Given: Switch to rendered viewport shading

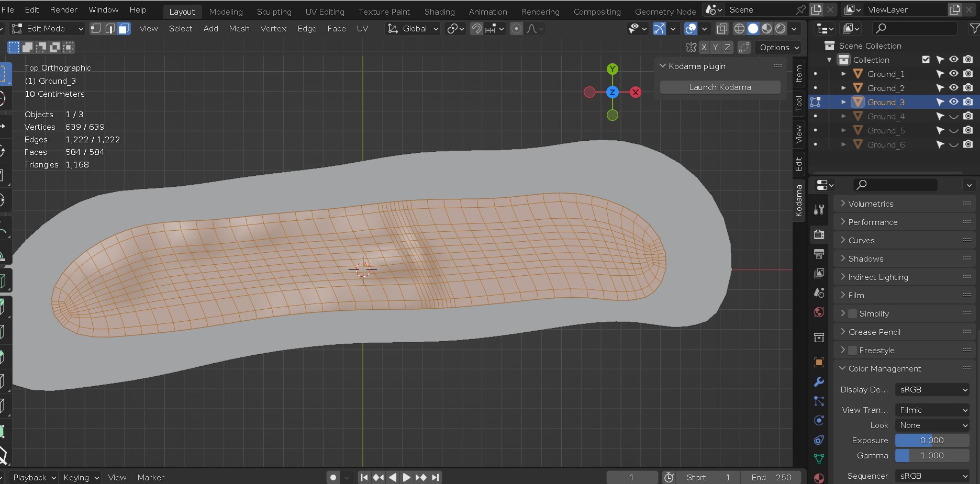Looking at the screenshot, I should click(781, 29).
